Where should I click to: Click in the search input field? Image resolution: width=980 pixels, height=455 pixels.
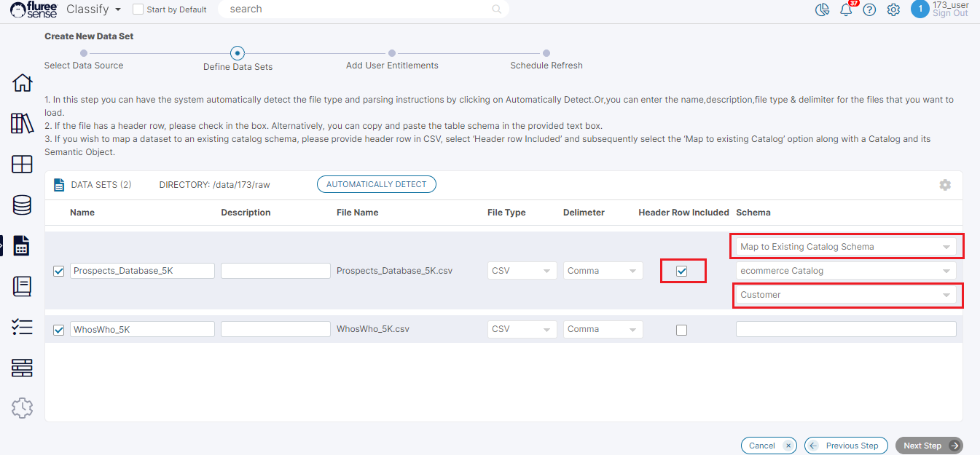click(357, 9)
